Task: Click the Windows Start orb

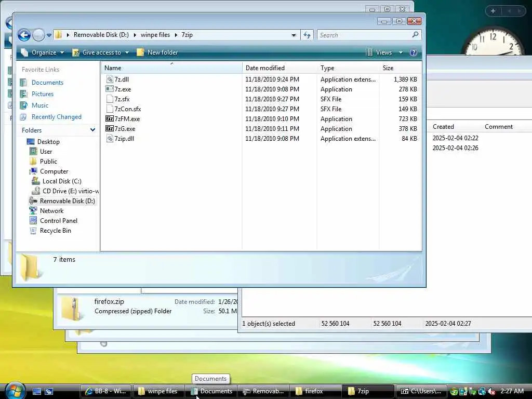Action: [15, 391]
